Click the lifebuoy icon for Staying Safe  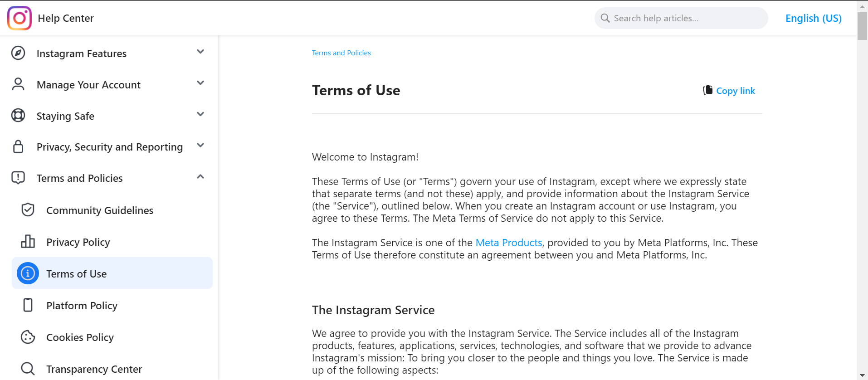18,116
